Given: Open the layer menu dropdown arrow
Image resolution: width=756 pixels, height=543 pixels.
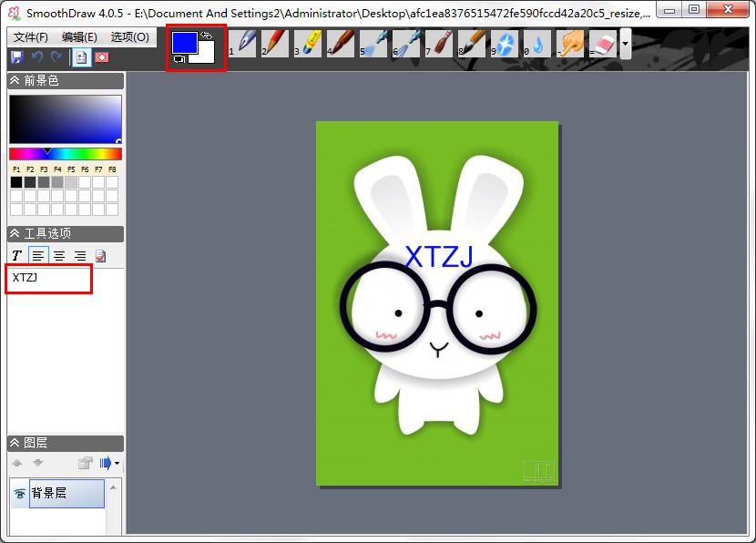Looking at the screenshot, I should click(x=117, y=464).
